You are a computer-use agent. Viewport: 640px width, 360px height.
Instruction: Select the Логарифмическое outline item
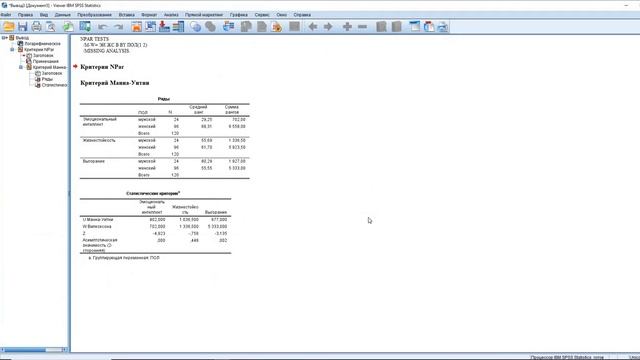click(x=42, y=44)
